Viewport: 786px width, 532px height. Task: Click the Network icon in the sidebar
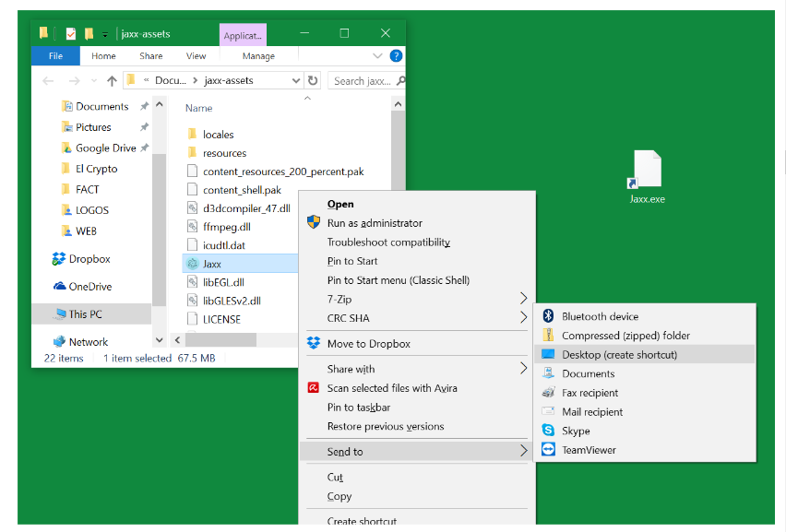(59, 342)
